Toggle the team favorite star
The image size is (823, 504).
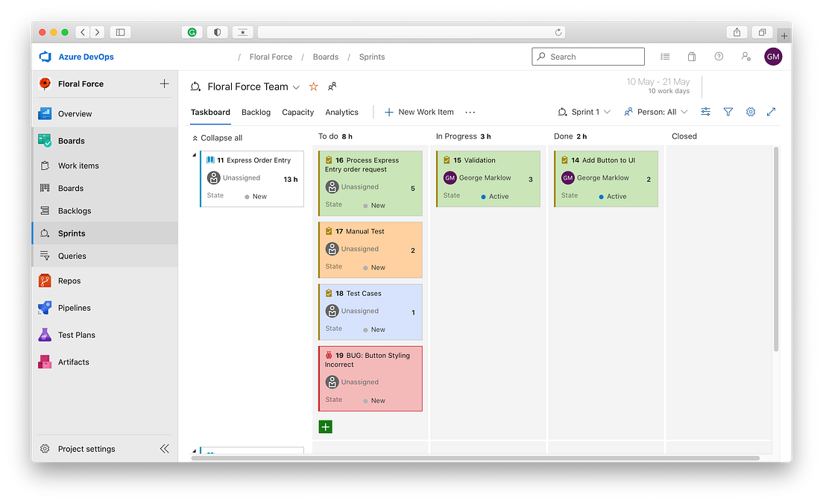(x=313, y=86)
